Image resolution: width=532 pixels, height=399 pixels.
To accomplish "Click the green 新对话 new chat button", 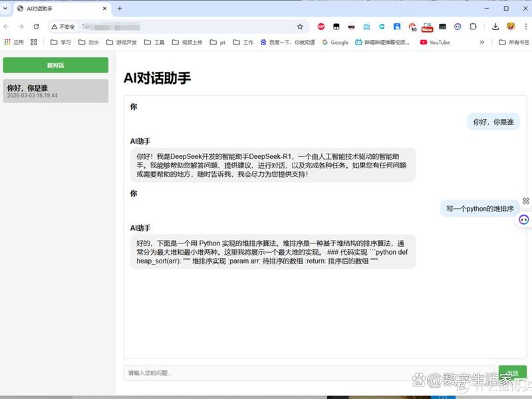I will coord(56,65).
